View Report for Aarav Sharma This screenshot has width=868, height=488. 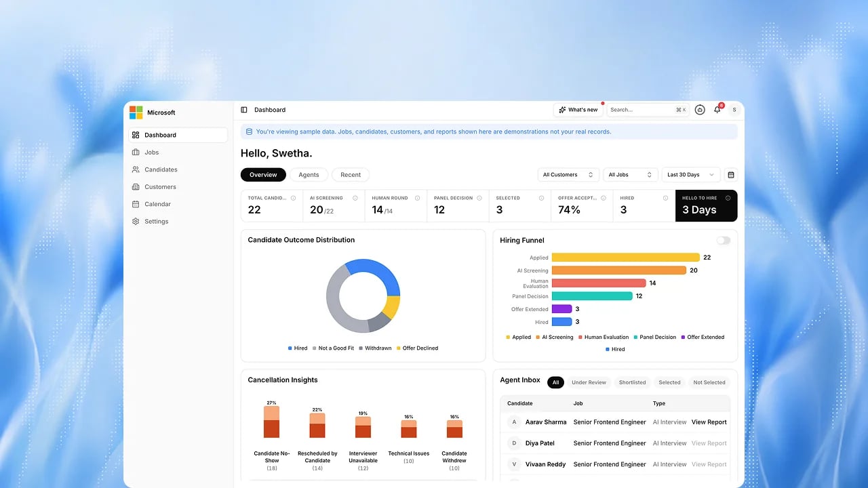(x=709, y=422)
